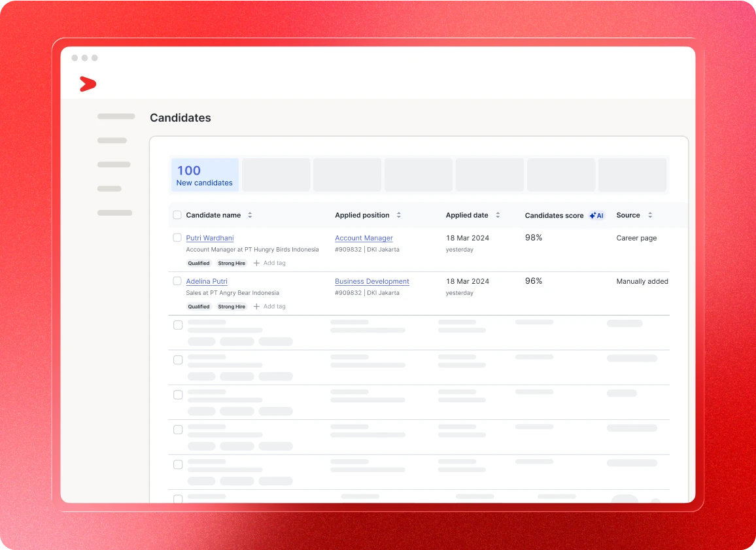Click the Strong Hire tag on Putri Wardhani
Screen dimensions: 756x550
(232, 263)
